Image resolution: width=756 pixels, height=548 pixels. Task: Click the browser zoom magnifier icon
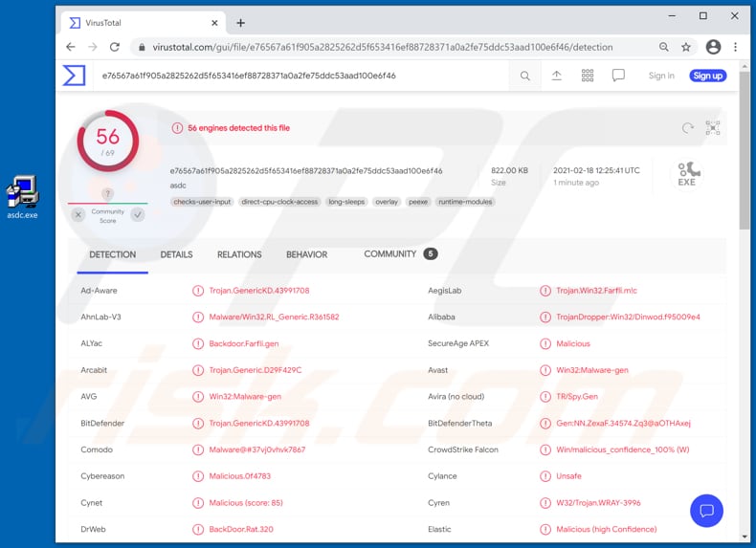point(664,47)
